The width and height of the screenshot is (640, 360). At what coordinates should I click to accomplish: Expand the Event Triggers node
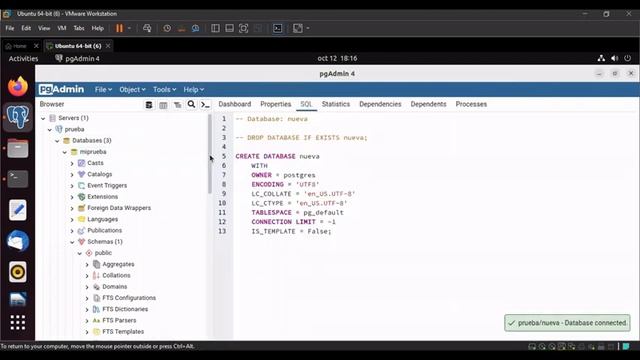coord(72,186)
